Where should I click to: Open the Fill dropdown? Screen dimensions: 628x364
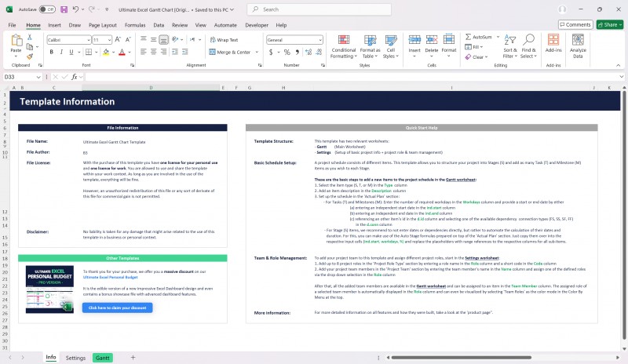pos(474,47)
